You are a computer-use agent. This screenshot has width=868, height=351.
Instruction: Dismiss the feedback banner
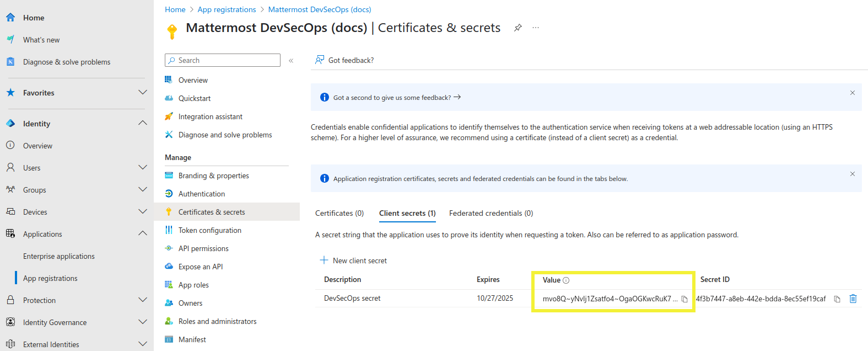[x=852, y=93]
